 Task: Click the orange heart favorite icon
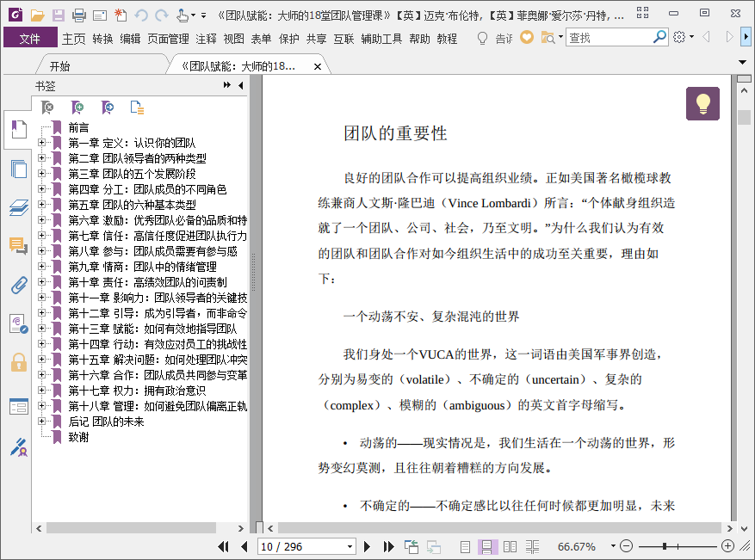[527, 37]
